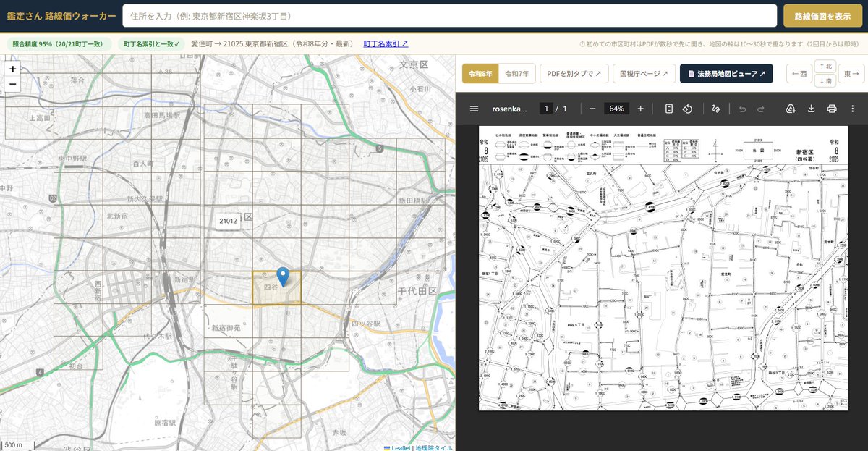The height and width of the screenshot is (451, 868).
Task: Redo annotation in PDF viewer
Action: [761, 109]
